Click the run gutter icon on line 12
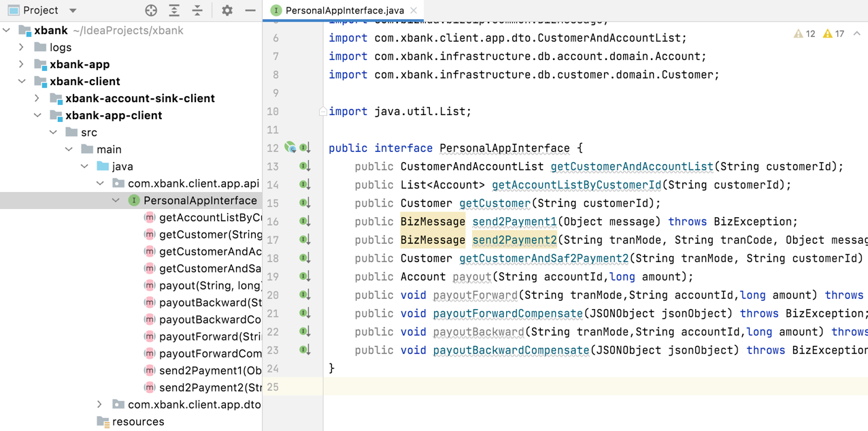 point(290,148)
